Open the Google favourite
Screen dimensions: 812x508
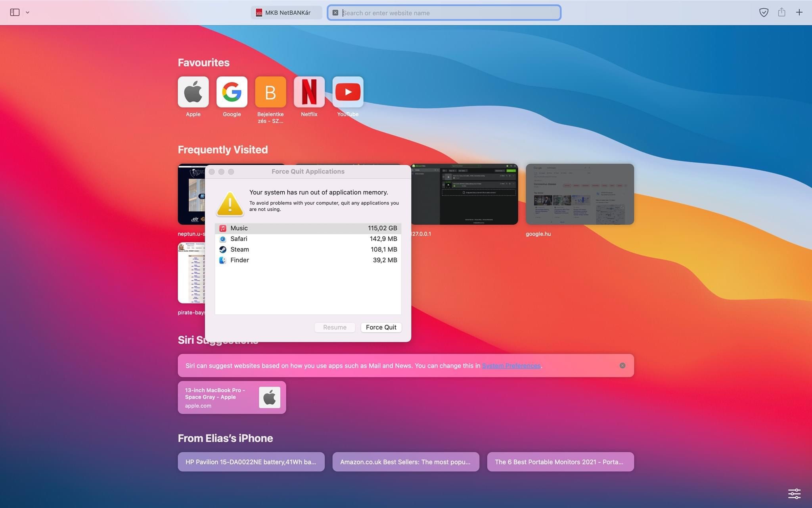click(232, 92)
